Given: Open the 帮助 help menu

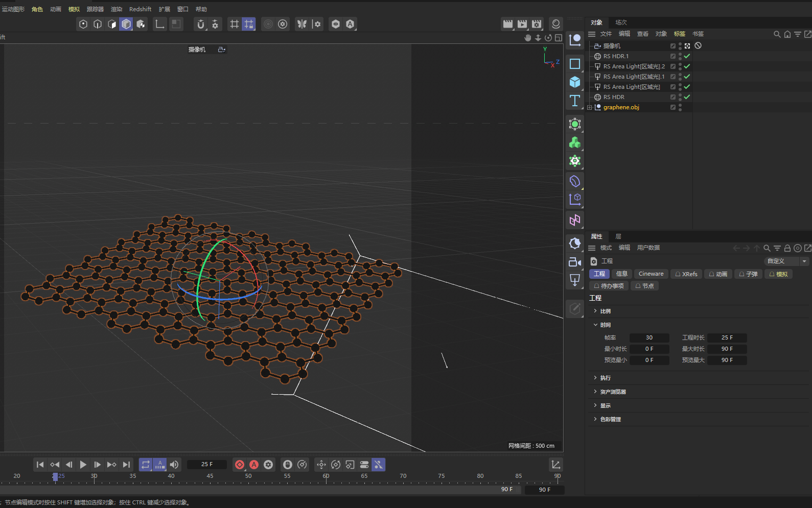Looking at the screenshot, I should (x=201, y=9).
